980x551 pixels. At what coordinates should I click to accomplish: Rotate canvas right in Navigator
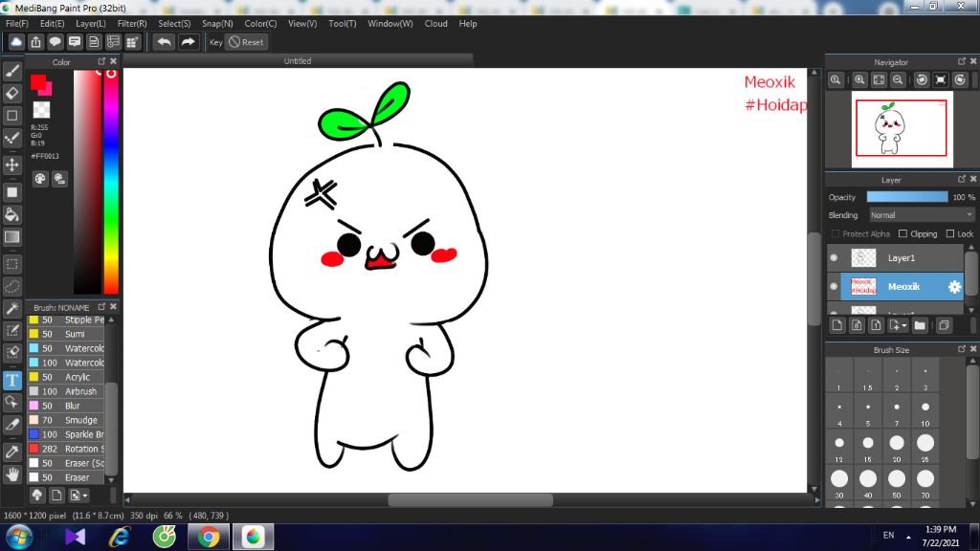[x=960, y=80]
